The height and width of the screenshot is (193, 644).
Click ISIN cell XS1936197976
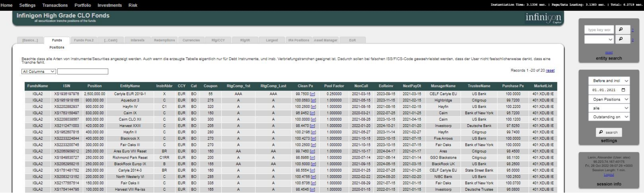(x=67, y=94)
